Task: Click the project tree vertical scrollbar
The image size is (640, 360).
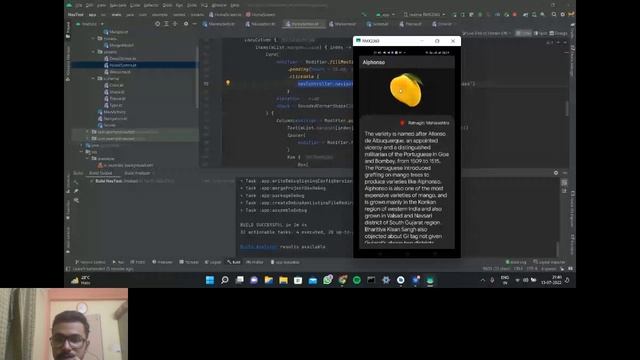Action: tap(198, 77)
